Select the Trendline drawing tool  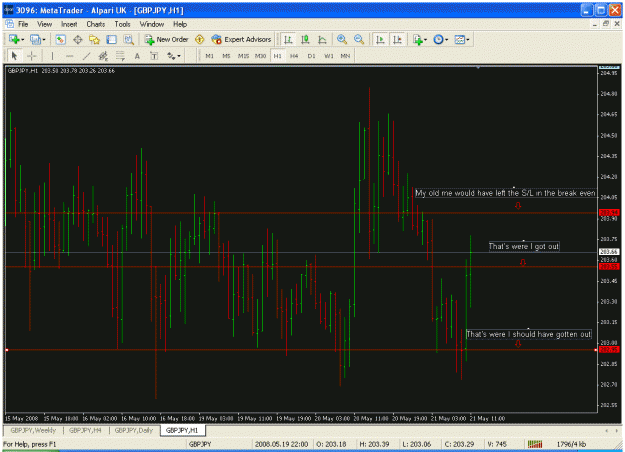tap(86, 56)
